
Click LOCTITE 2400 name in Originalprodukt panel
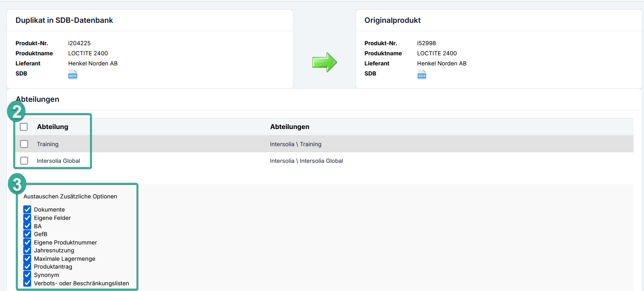point(437,53)
